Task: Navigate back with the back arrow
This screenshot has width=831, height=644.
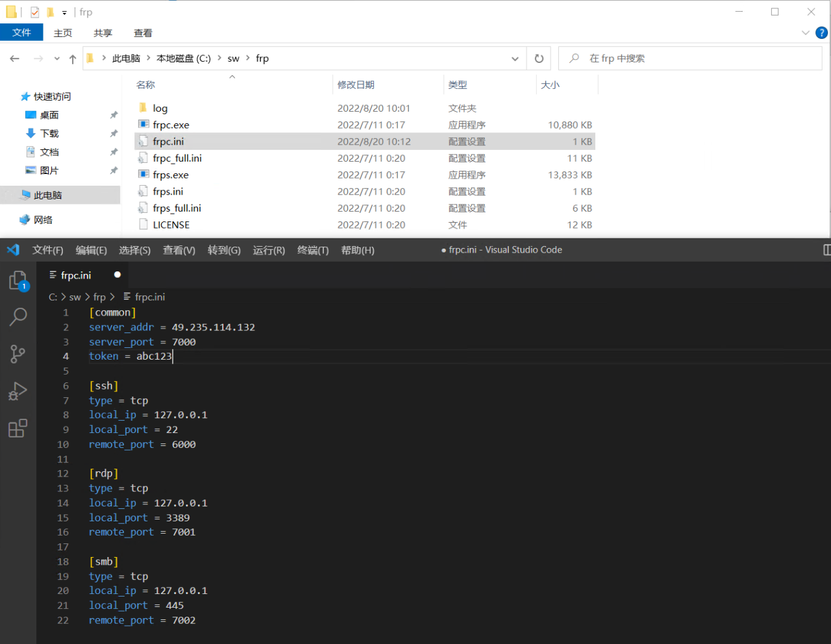Action: coord(15,58)
